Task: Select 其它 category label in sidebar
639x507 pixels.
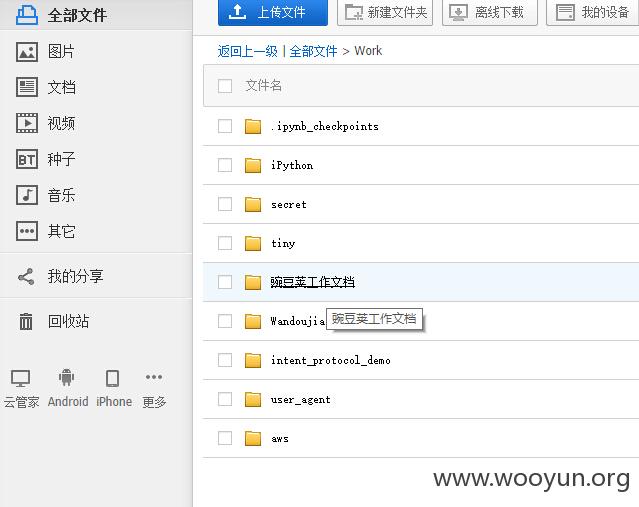Action: point(61,231)
